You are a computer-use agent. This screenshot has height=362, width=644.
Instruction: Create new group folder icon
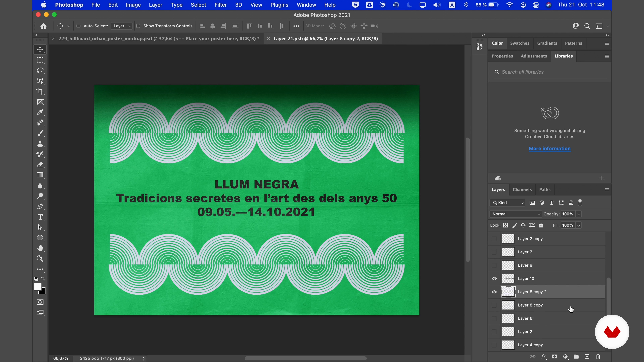576,356
